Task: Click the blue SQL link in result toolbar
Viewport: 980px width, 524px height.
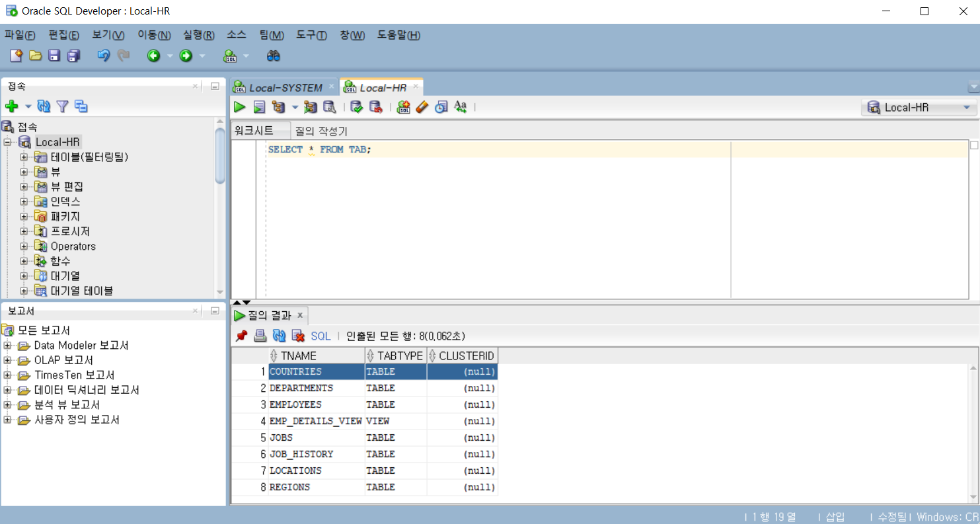Action: (320, 336)
